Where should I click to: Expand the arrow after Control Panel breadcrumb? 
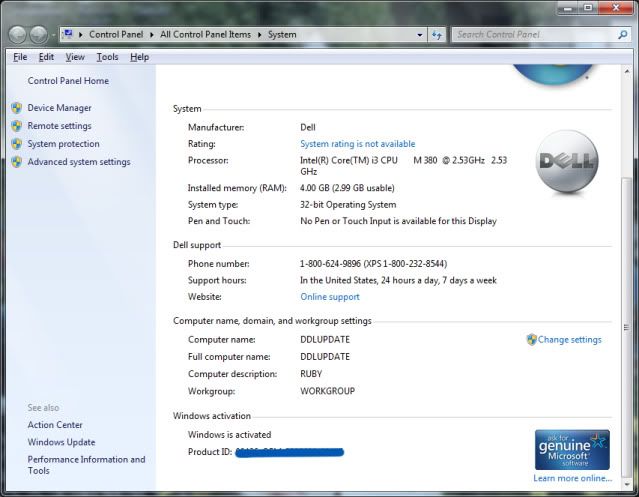(152, 35)
